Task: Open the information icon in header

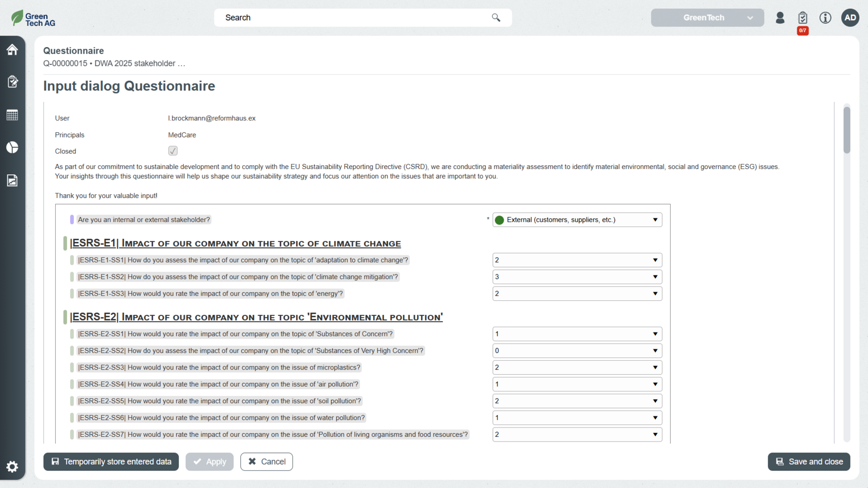Action: [825, 18]
